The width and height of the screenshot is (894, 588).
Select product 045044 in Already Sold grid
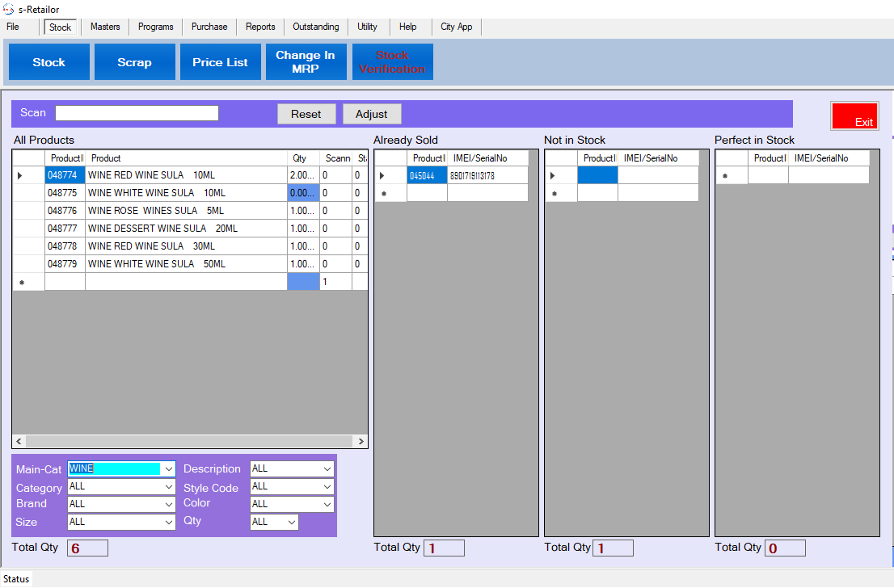426,176
